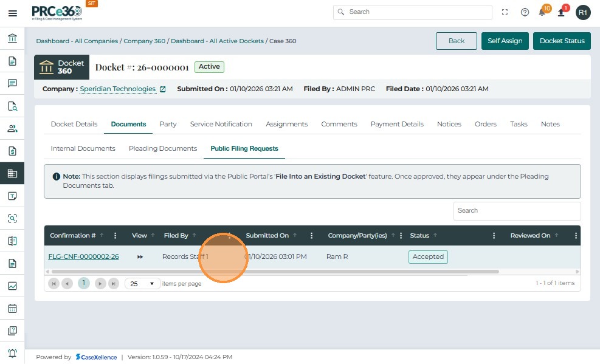600x364 pixels.
Task: Switch to the Party tab
Action: tap(168, 124)
